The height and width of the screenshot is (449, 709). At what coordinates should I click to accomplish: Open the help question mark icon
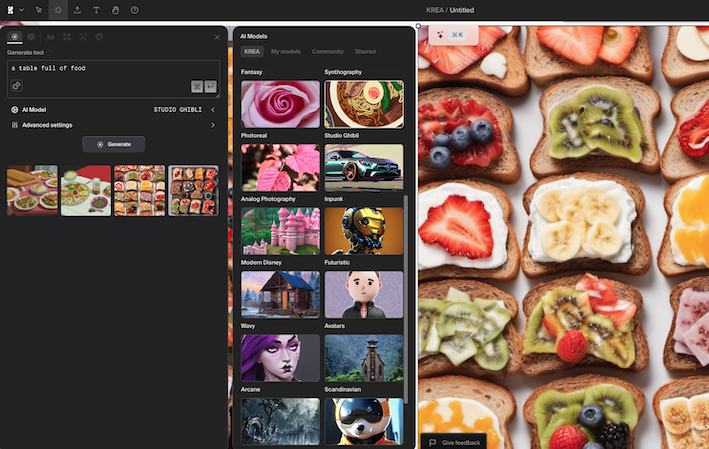pyautogui.click(x=134, y=10)
